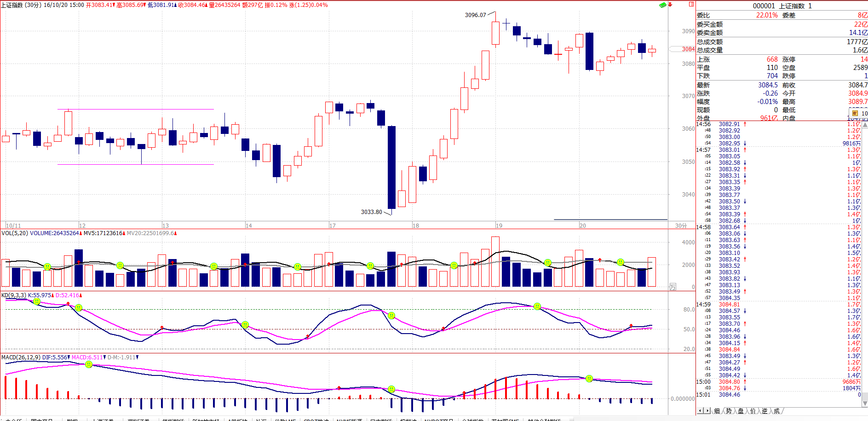Click the 14:59 tick price 3084.81
Viewport: 868px width, 421px height.
pos(730,305)
